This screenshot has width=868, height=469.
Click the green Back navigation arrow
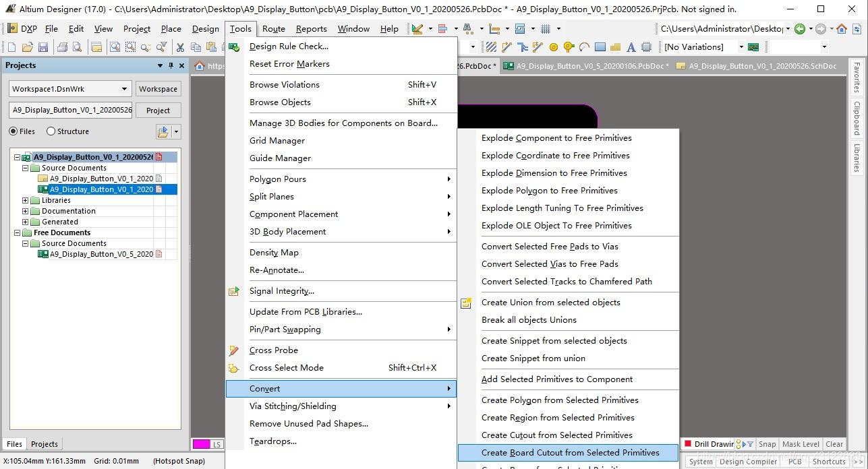pos(799,29)
